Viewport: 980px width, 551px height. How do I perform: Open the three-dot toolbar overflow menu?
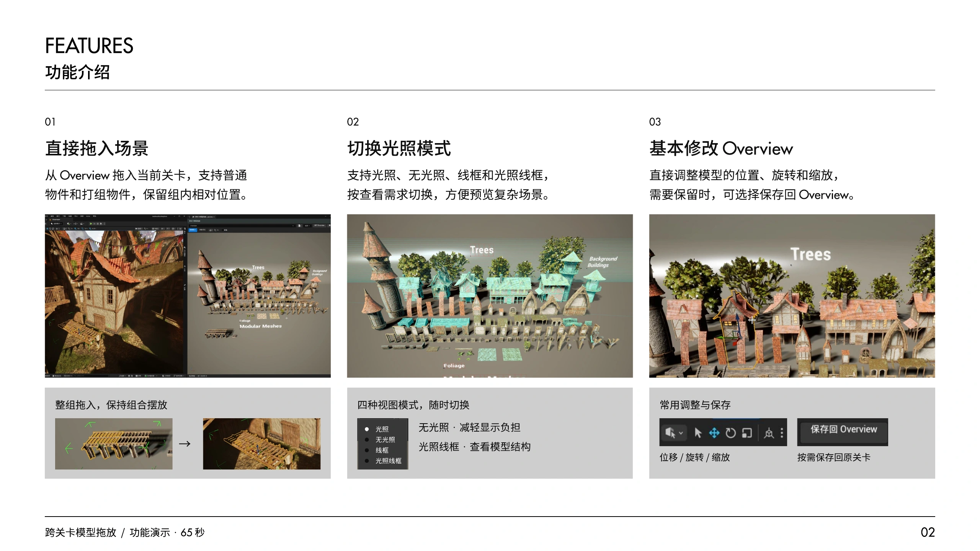tap(782, 433)
